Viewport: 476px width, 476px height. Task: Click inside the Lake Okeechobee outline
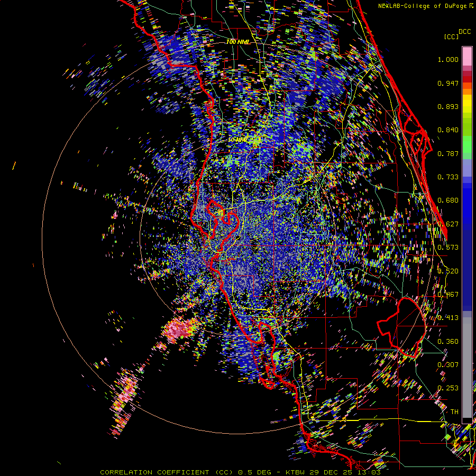coord(402,327)
